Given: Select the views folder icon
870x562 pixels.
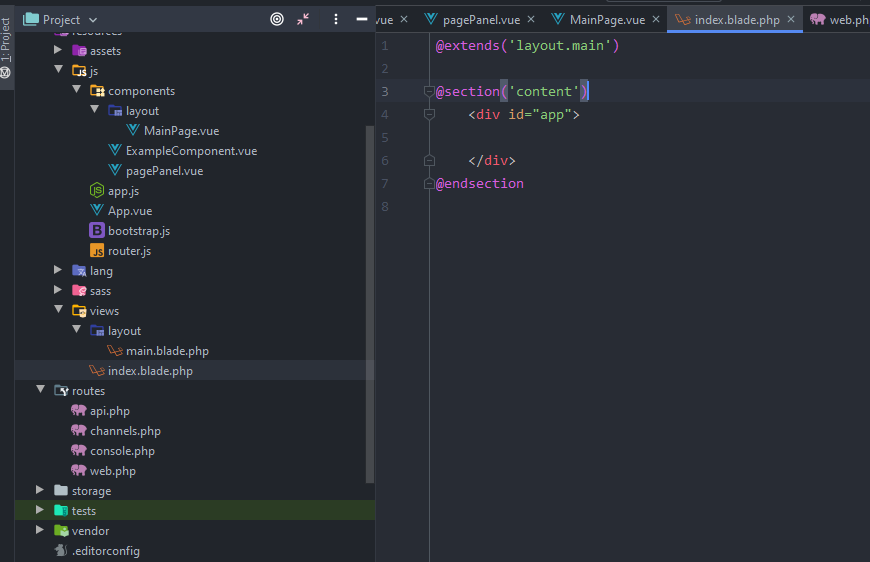Looking at the screenshot, I should click(79, 311).
